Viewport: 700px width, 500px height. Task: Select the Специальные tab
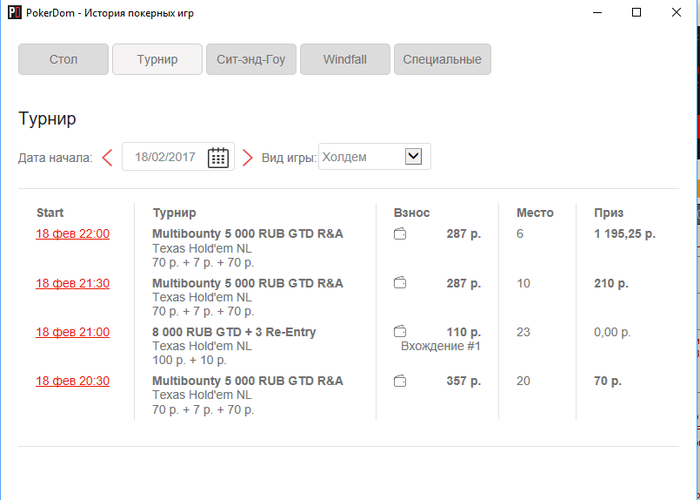[x=442, y=59]
